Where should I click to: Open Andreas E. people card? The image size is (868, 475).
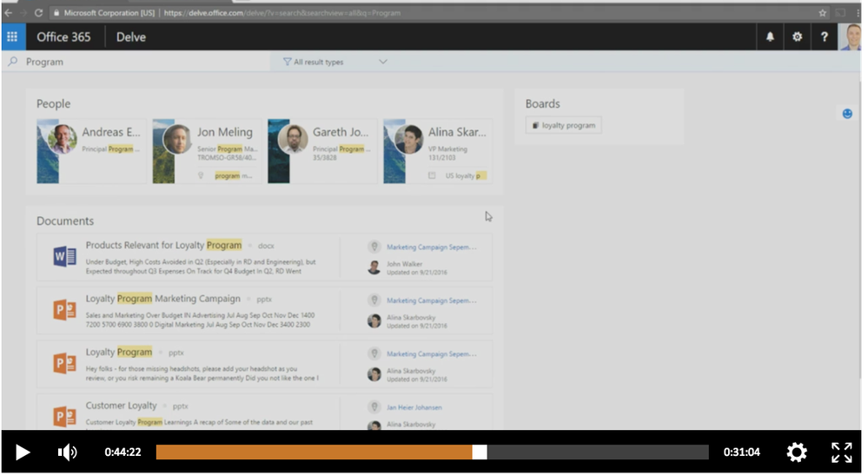(x=91, y=151)
